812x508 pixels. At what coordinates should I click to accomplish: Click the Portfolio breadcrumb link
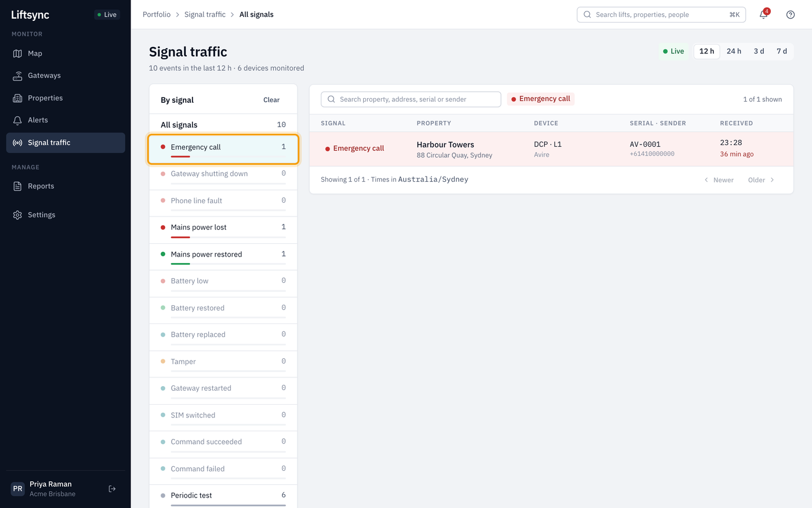(157, 15)
